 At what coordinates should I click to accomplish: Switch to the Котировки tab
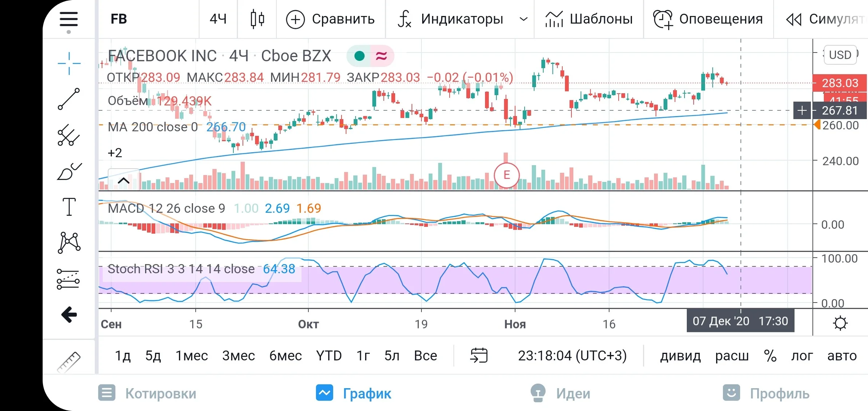click(147, 393)
